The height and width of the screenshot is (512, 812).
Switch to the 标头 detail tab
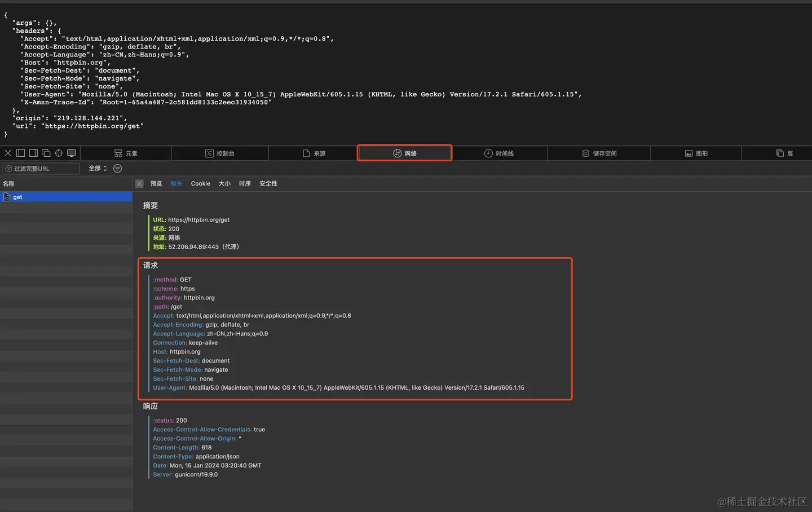point(176,184)
